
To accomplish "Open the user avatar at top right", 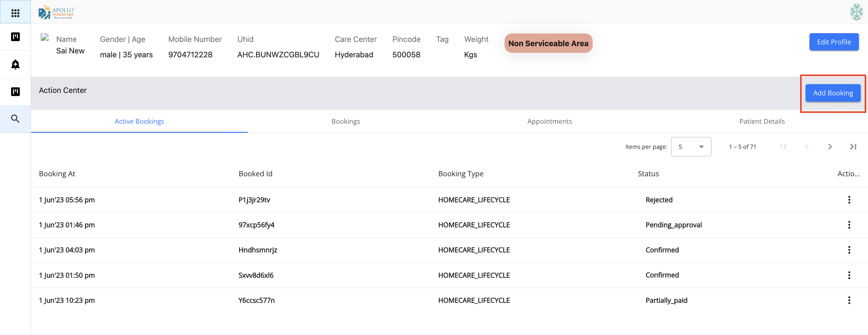I will pos(856,12).
